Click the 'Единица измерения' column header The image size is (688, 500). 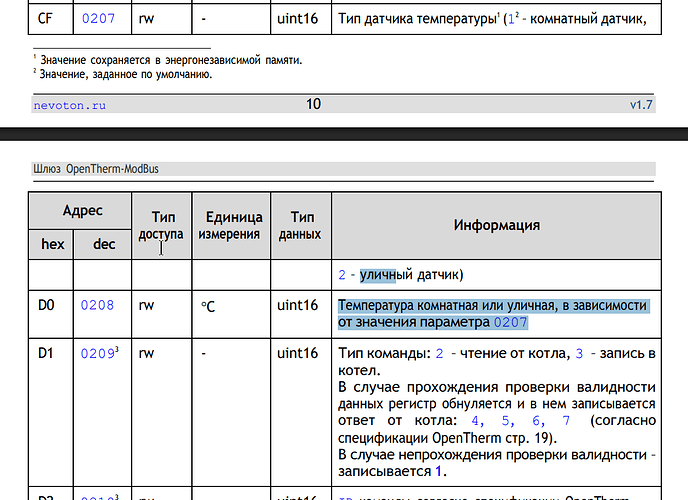(231, 226)
